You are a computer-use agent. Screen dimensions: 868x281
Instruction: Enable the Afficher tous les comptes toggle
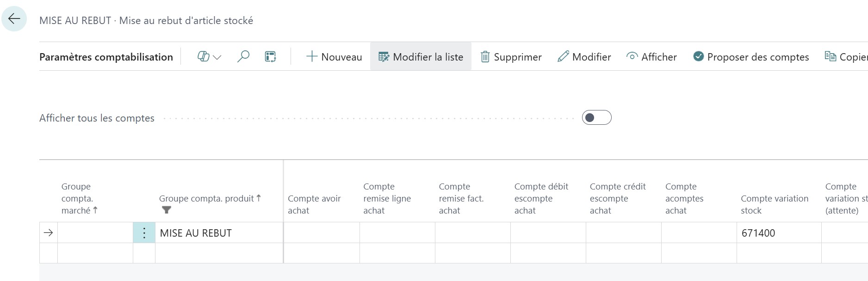[597, 118]
